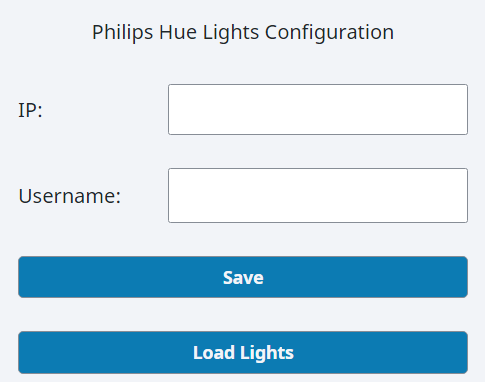
Task: Load lights from the Hue bridge
Action: (243, 352)
